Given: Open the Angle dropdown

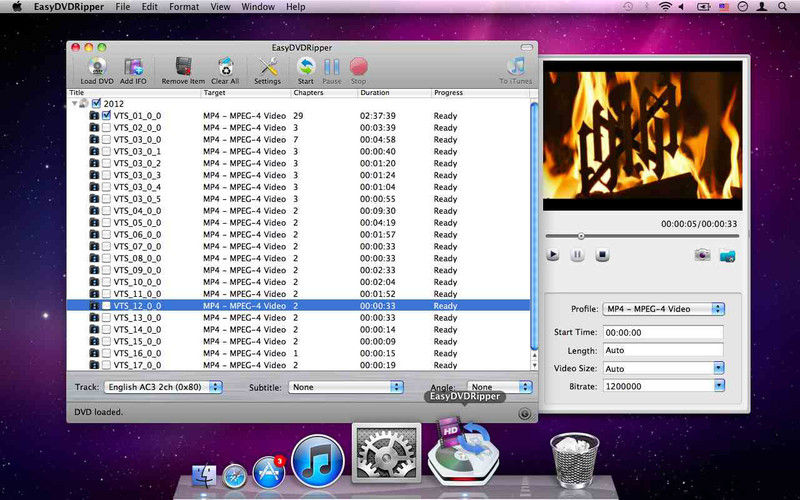Looking at the screenshot, I should pos(499,387).
